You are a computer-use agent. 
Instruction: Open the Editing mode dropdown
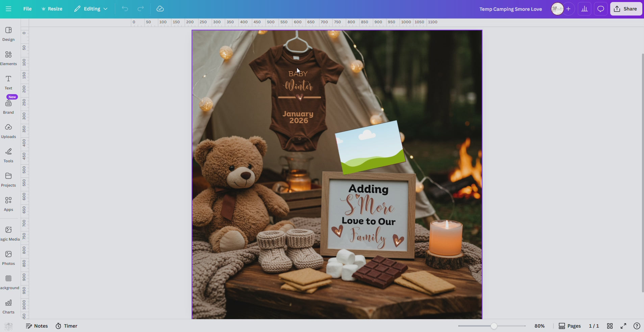[91, 9]
